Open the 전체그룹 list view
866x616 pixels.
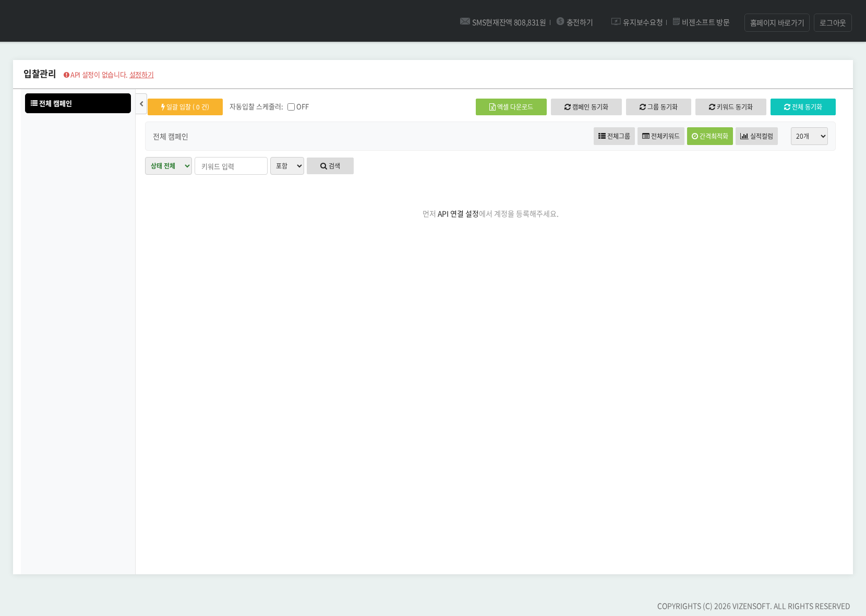click(x=614, y=136)
